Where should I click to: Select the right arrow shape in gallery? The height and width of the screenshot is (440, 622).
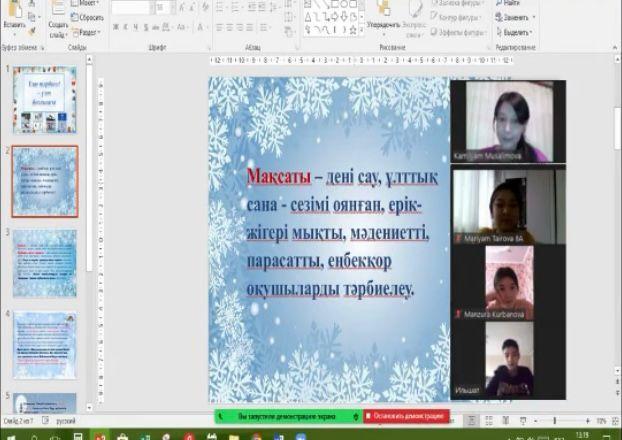334,17
